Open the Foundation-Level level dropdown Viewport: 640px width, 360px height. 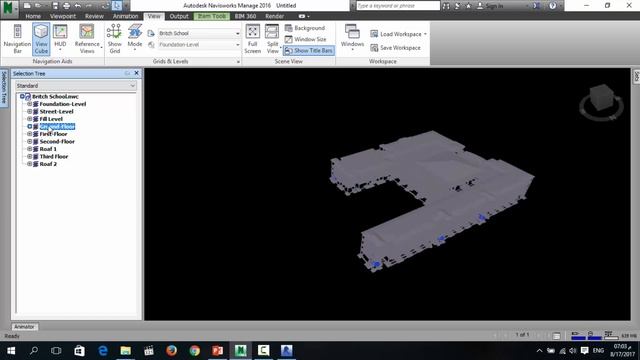click(x=199, y=44)
